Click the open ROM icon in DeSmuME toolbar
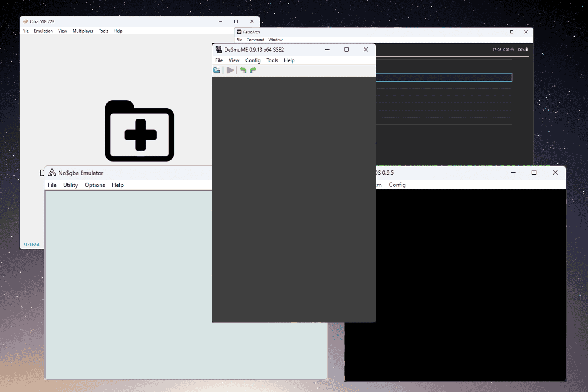 tap(217, 70)
